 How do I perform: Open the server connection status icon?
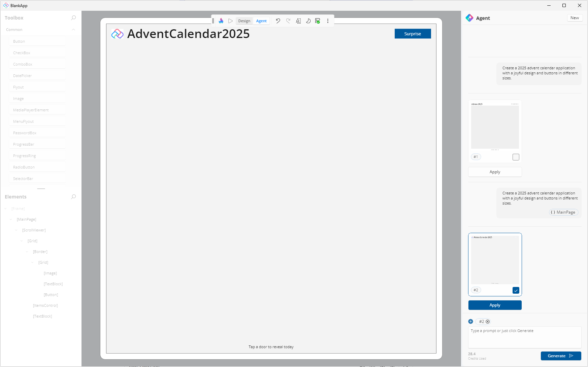point(318,21)
